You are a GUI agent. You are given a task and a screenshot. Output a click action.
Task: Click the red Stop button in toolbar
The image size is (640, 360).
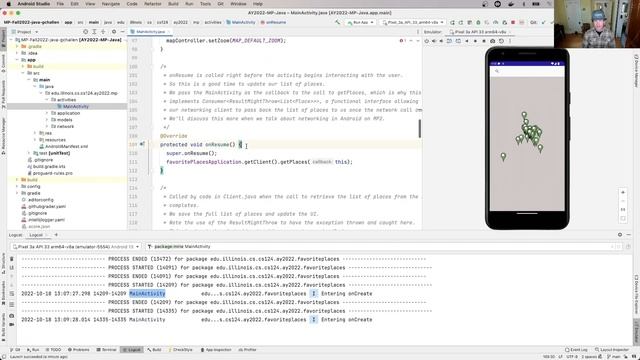point(513,22)
